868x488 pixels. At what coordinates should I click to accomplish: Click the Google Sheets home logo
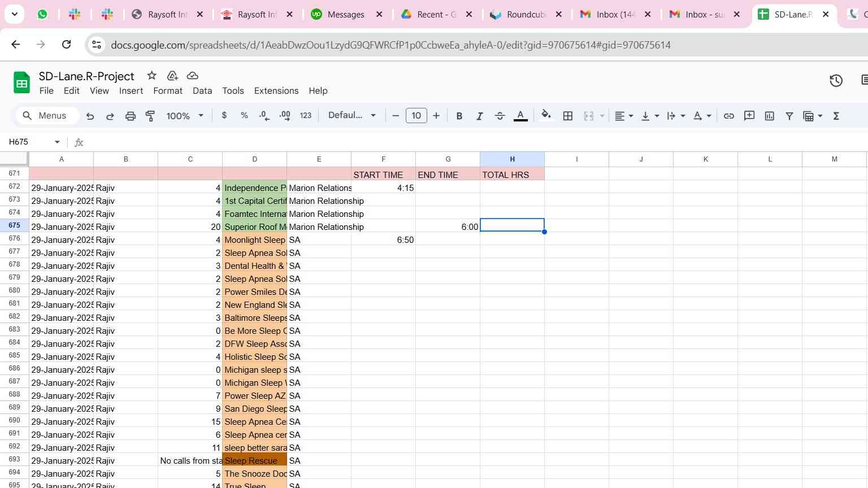21,83
